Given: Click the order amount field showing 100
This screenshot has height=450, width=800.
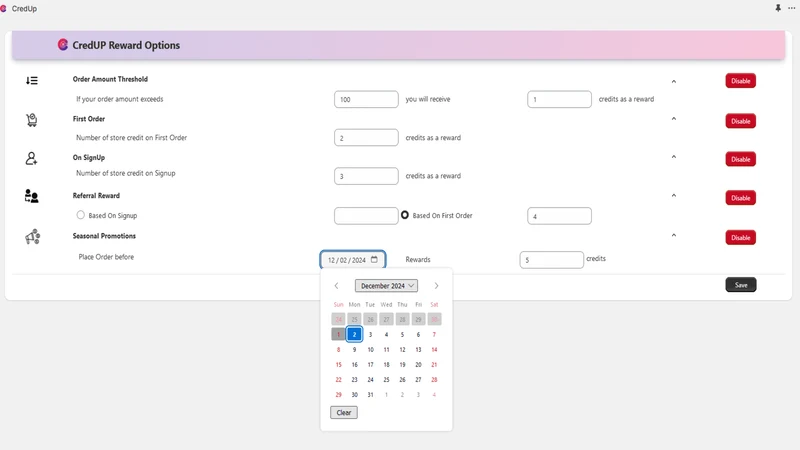Looking at the screenshot, I should click(366, 99).
